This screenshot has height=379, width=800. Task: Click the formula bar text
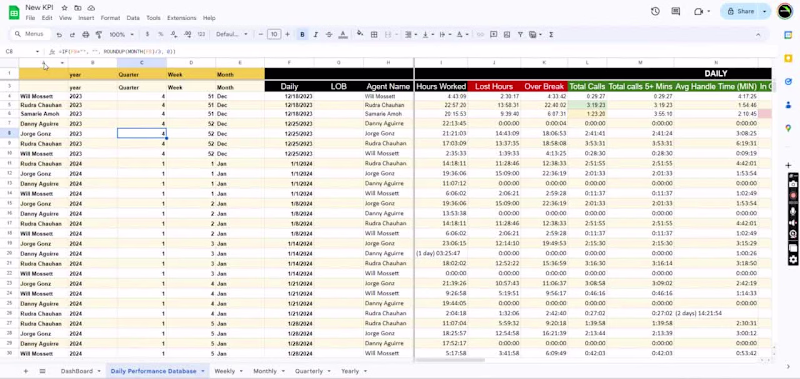click(x=117, y=52)
